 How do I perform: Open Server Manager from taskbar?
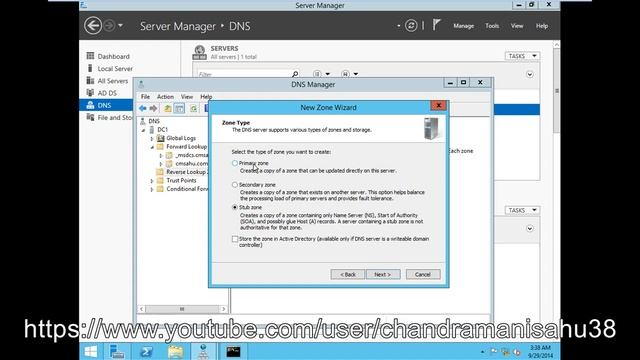[x=117, y=351]
